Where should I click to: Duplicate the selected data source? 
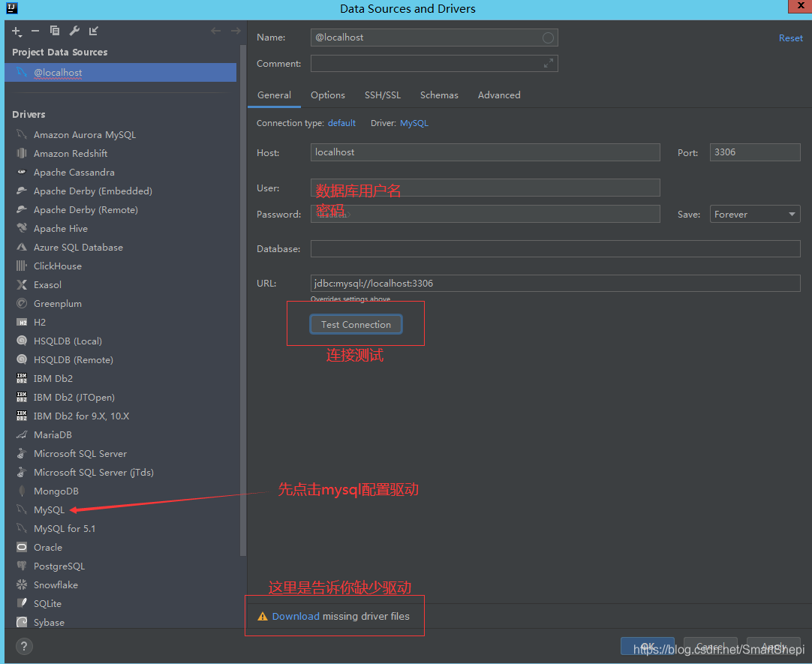pos(54,31)
